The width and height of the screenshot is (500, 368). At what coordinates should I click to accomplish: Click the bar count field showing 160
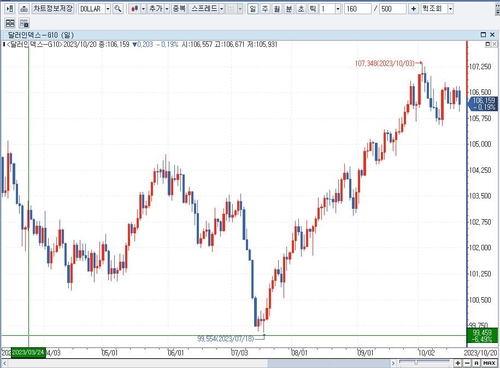pyautogui.click(x=358, y=9)
